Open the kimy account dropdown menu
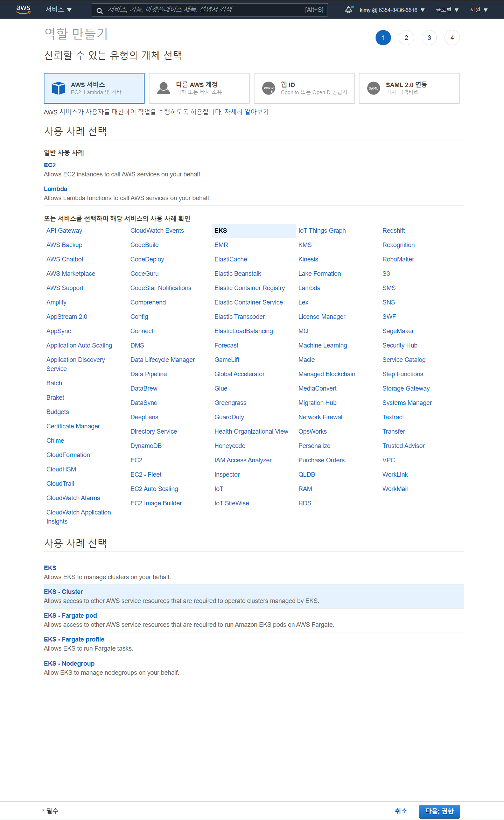 point(392,10)
